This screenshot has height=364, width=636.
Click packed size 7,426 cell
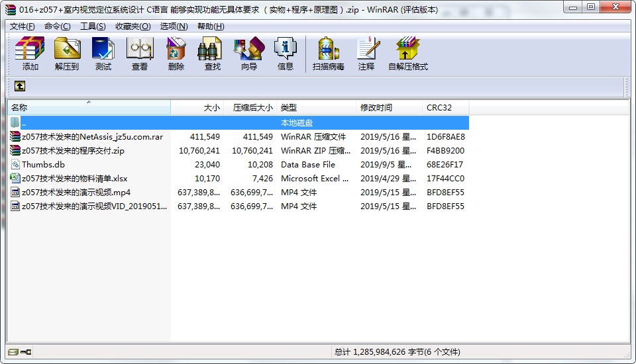262,178
